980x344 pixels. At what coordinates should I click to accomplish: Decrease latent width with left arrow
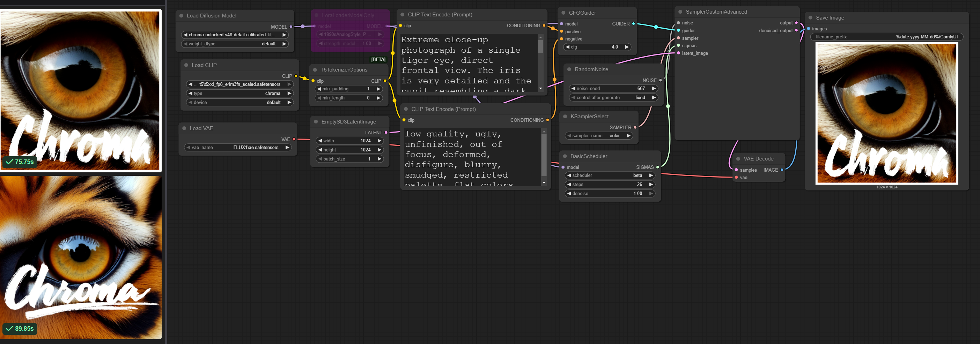pyautogui.click(x=320, y=141)
